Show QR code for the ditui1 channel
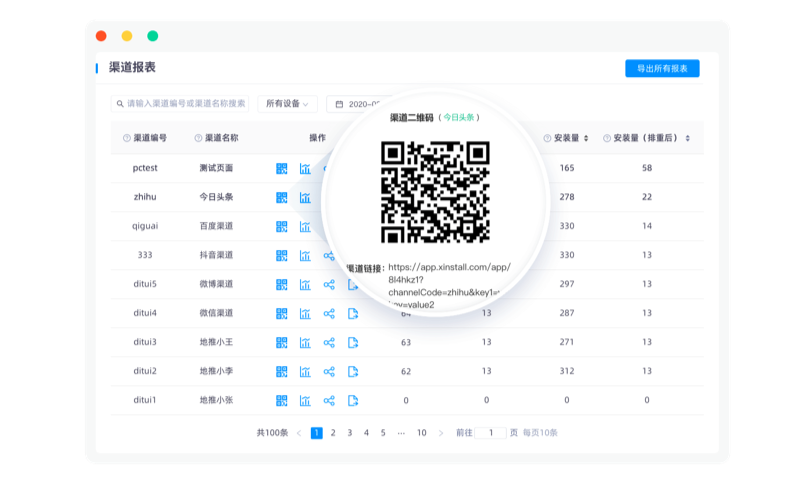This screenshot has width=800, height=485. point(282,400)
